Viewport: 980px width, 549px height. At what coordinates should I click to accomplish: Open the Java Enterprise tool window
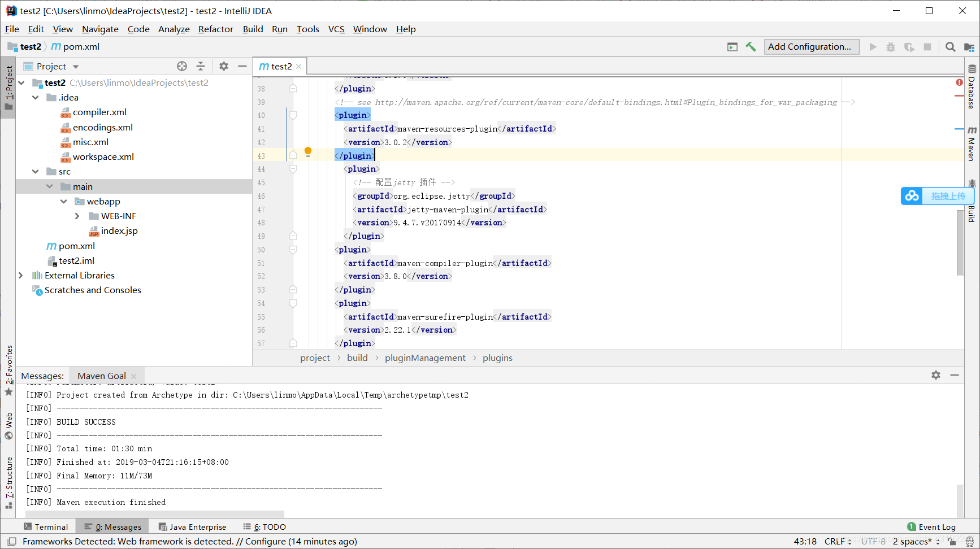[193, 527]
